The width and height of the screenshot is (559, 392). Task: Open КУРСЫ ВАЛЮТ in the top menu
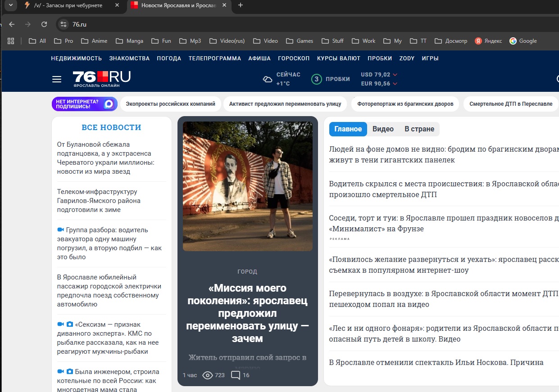click(x=339, y=59)
